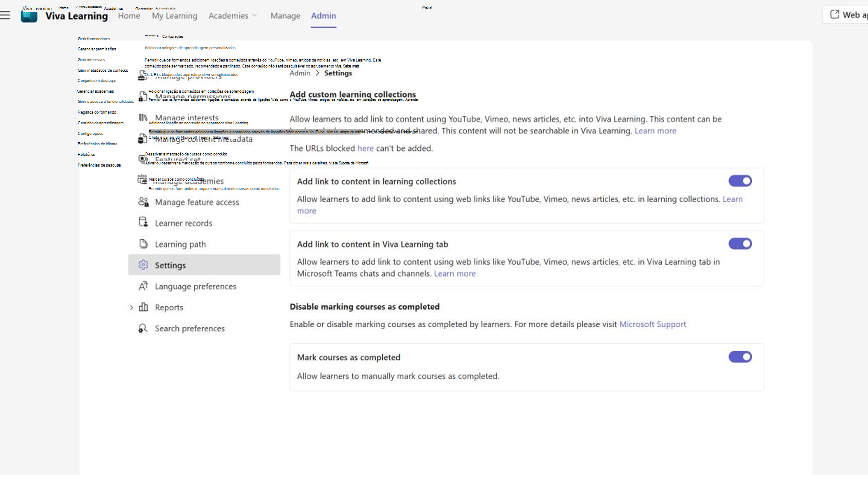Click the Manage feature access icon
868x483 pixels.
(143, 202)
